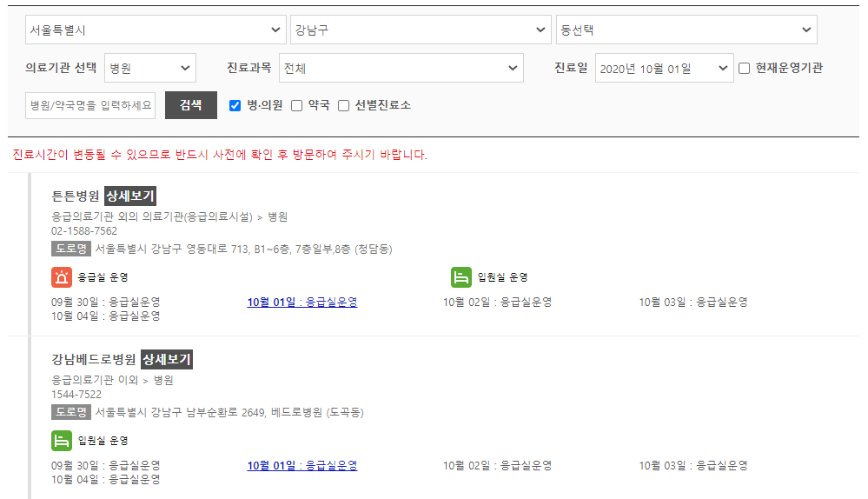Click phone number 02-1588-7562
The height and width of the screenshot is (499, 868).
84,231
